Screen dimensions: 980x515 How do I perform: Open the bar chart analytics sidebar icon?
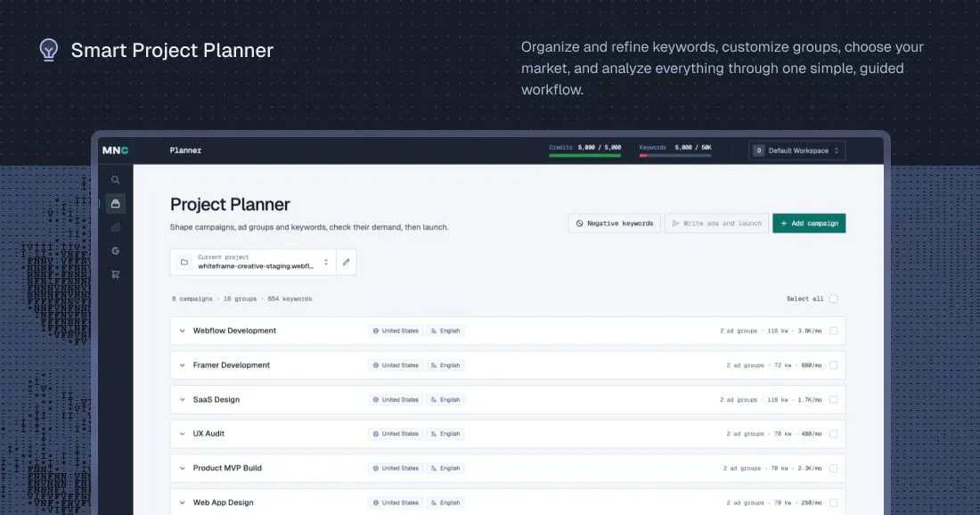click(115, 227)
